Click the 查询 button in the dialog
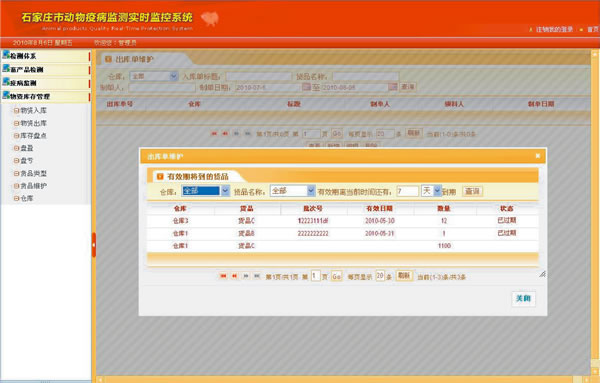This screenshot has height=383, width=600. 472,191
